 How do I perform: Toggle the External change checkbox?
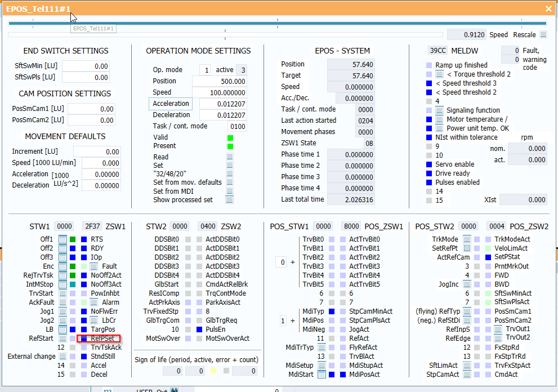point(63,356)
